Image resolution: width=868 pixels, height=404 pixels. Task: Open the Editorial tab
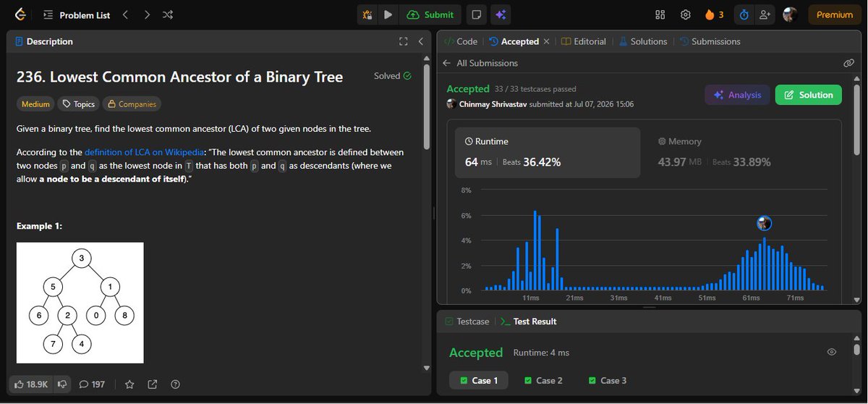pos(584,42)
